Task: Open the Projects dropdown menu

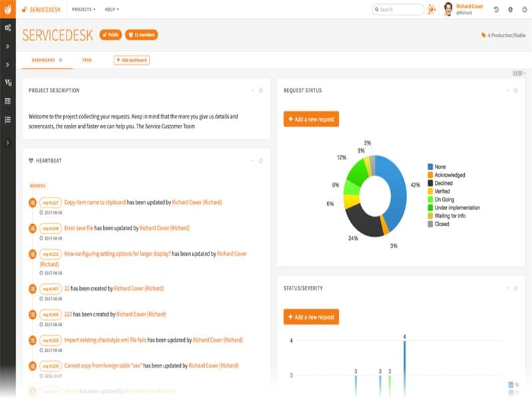Action: (84, 9)
